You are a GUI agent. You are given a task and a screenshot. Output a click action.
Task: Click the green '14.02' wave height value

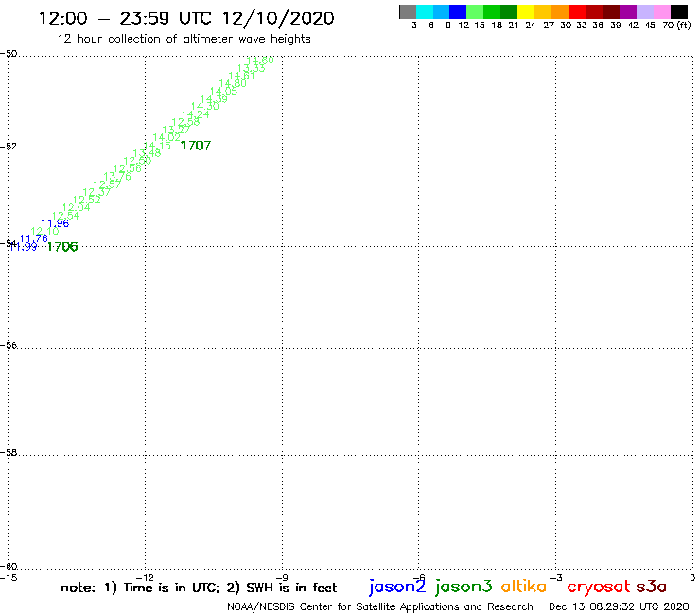[x=166, y=137]
